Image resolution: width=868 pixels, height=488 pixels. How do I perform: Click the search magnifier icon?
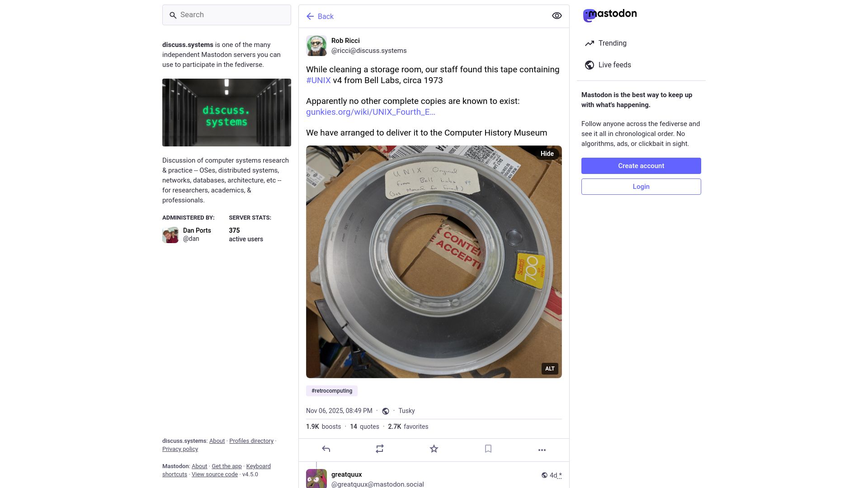click(x=173, y=15)
